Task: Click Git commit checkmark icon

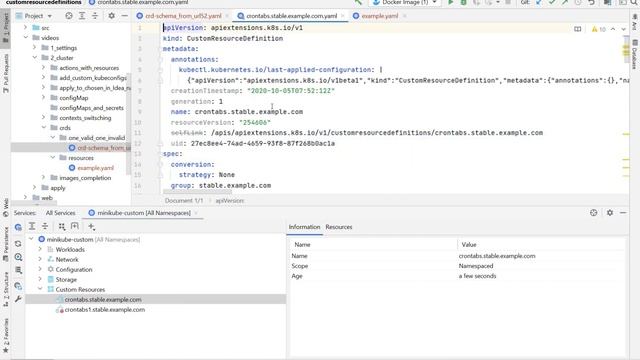Action: pos(552,2)
